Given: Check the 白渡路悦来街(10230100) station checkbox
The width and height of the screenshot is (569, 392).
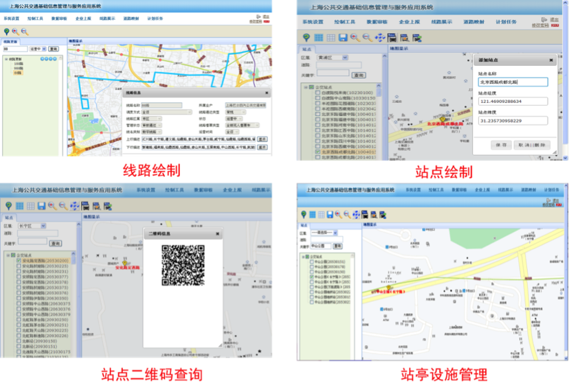Looking at the screenshot, I should (318, 93).
